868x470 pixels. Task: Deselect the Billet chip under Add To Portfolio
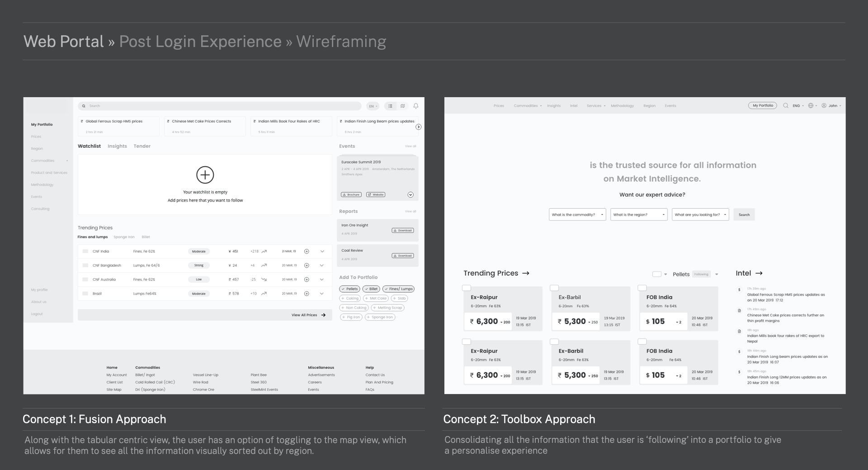pos(371,289)
